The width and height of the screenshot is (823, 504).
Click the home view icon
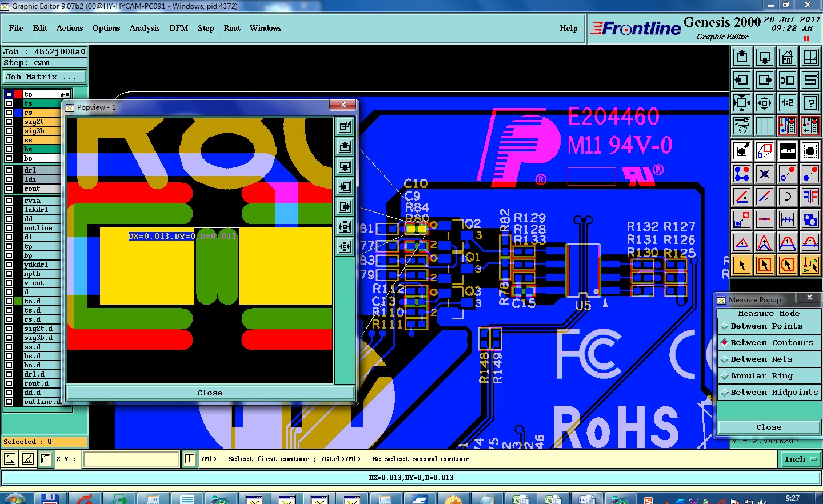788,57
